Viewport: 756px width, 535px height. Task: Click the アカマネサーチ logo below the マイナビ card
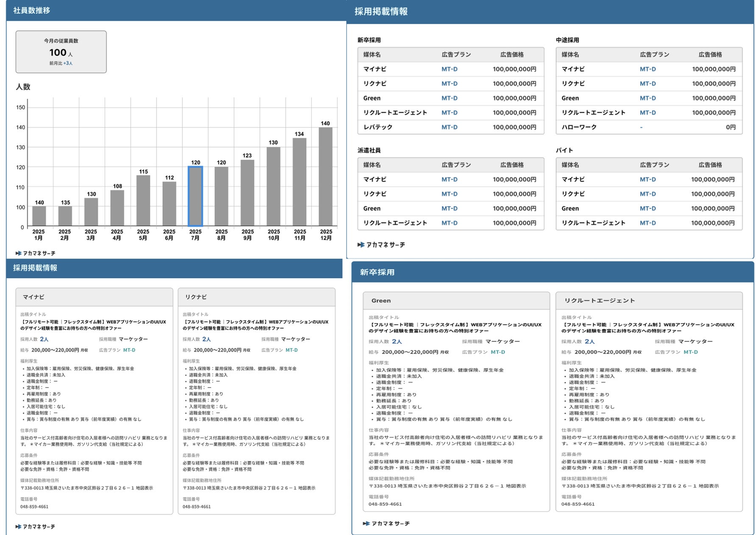click(36, 527)
